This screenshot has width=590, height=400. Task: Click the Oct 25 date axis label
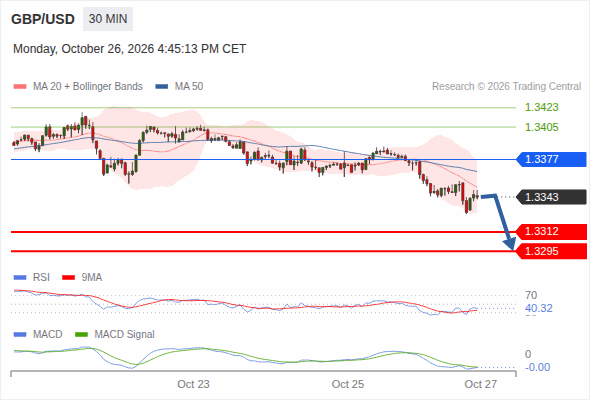tap(348, 384)
